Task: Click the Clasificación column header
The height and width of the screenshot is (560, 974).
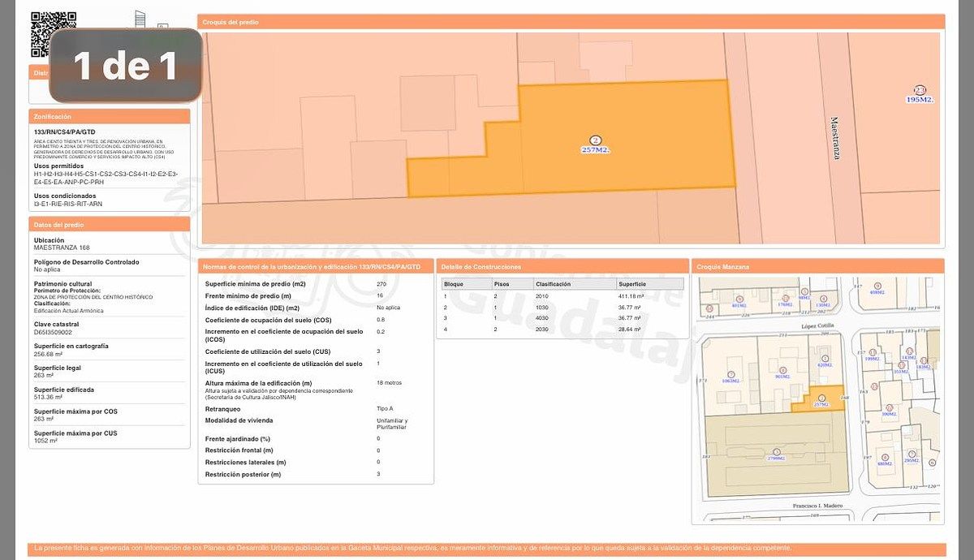Action: click(553, 284)
